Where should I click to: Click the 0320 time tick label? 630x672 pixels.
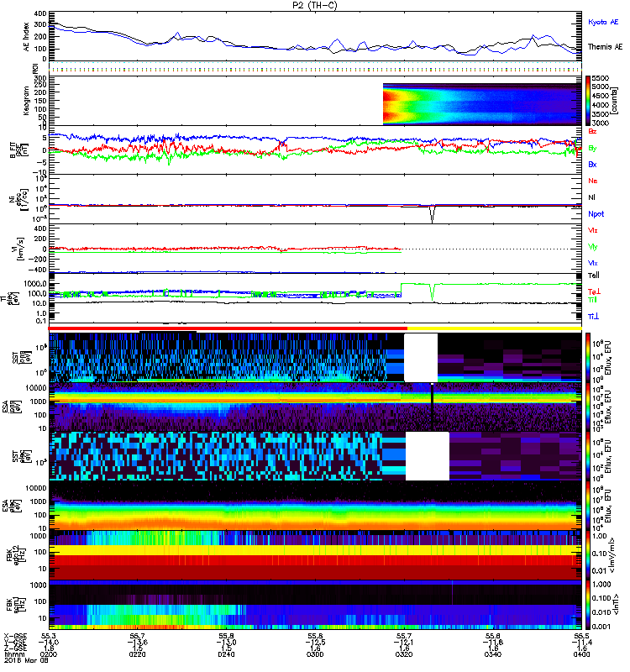404,654
